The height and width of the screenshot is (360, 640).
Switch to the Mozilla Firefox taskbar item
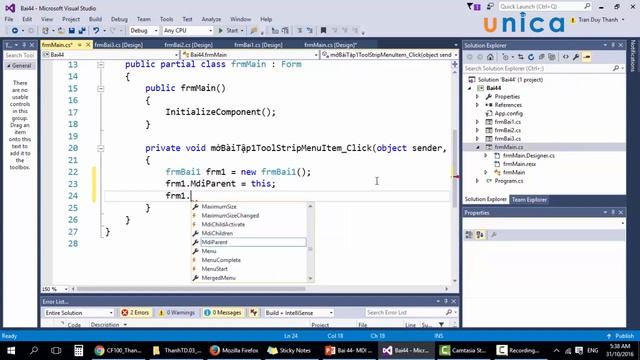click(234, 350)
